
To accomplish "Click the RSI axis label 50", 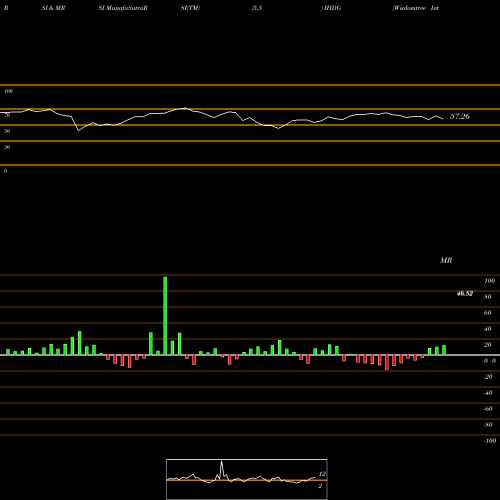I will tap(7, 131).
